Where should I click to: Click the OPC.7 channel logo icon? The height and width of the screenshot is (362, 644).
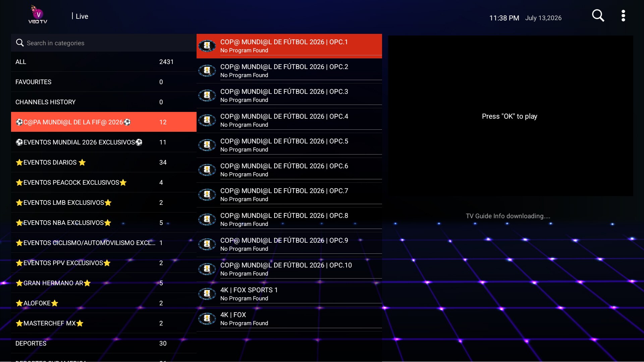point(207,195)
